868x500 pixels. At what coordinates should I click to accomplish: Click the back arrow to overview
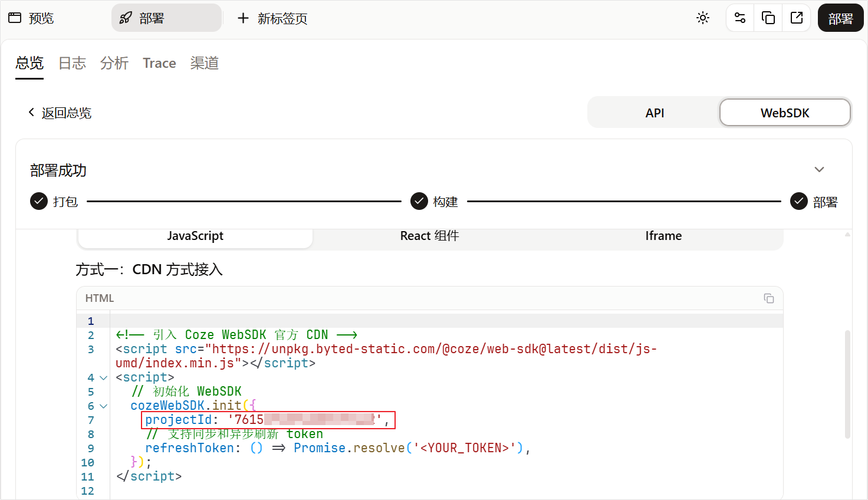[x=31, y=112]
